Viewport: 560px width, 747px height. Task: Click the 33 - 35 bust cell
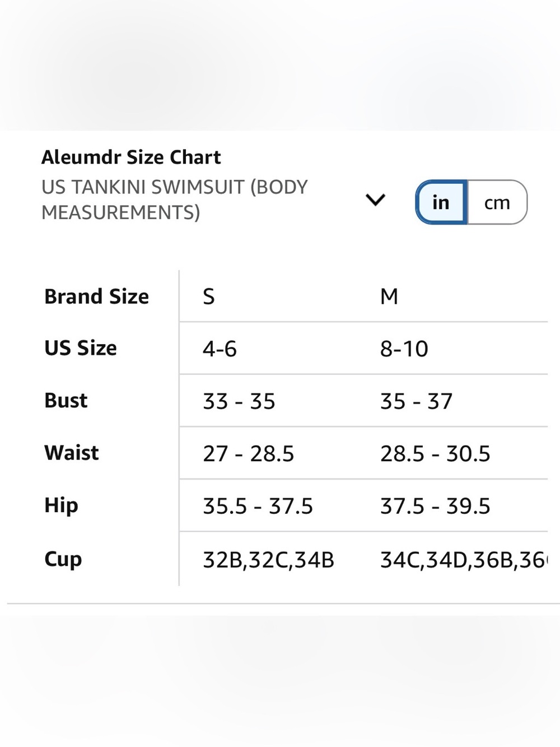(x=239, y=401)
